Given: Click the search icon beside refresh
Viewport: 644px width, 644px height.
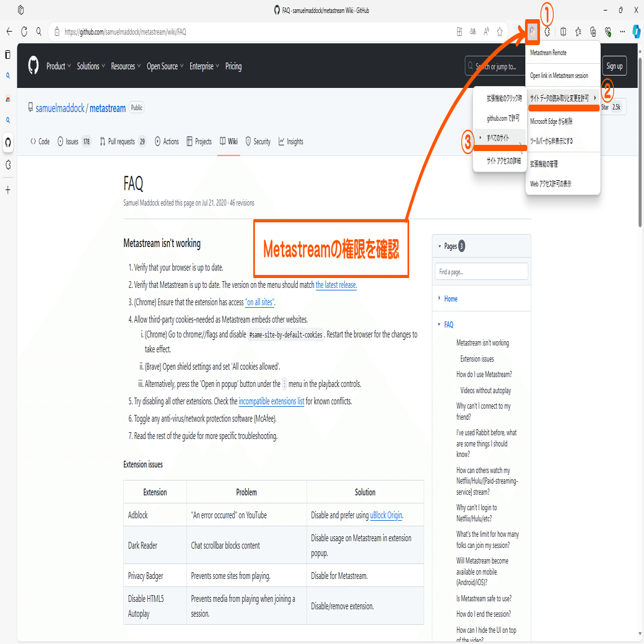Looking at the screenshot, I should 38,32.
